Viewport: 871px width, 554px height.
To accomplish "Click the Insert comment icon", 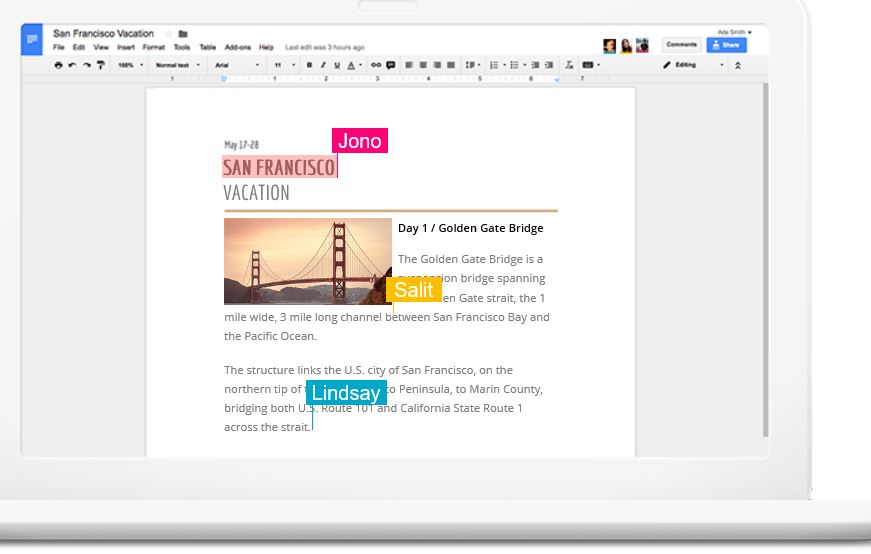I will pyautogui.click(x=390, y=65).
